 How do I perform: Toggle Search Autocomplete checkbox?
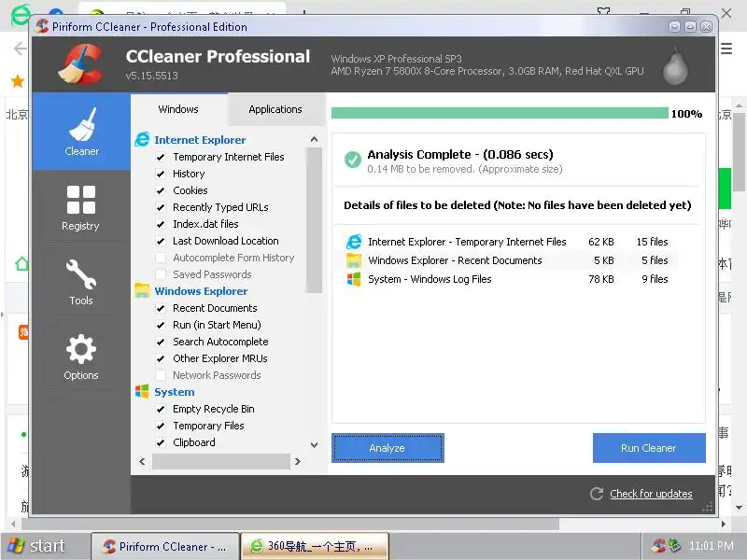tap(161, 342)
